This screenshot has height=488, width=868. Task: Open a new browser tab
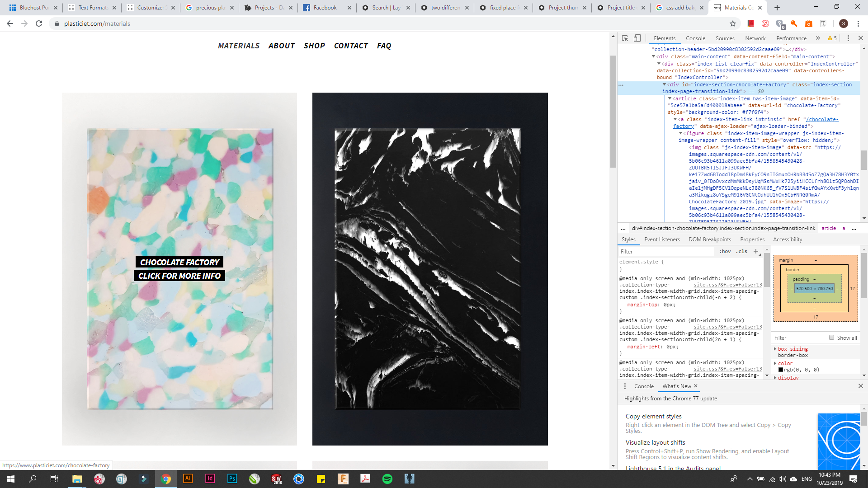point(777,8)
